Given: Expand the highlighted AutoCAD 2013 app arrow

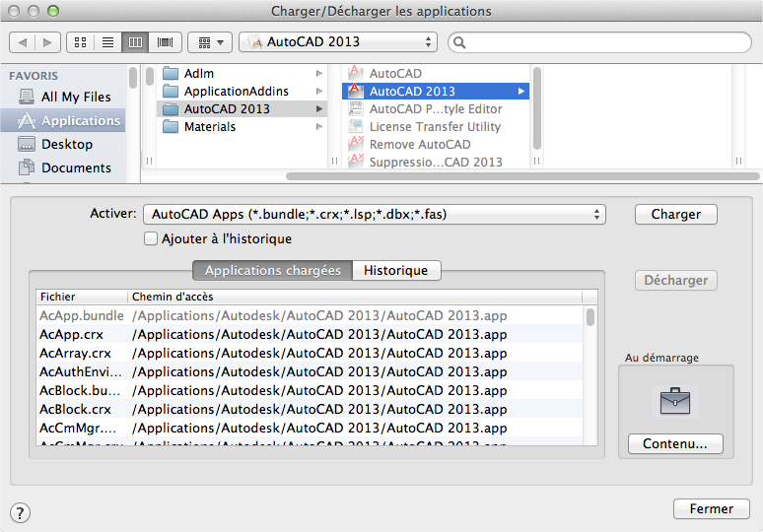Looking at the screenshot, I should [x=521, y=91].
